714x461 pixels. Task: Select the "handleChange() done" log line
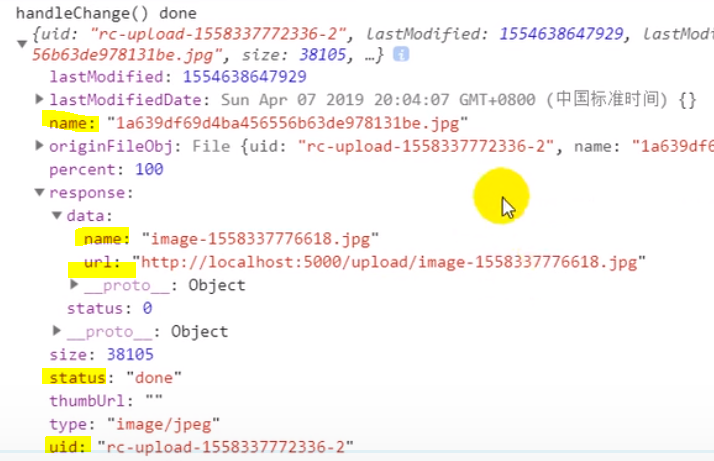point(107,13)
